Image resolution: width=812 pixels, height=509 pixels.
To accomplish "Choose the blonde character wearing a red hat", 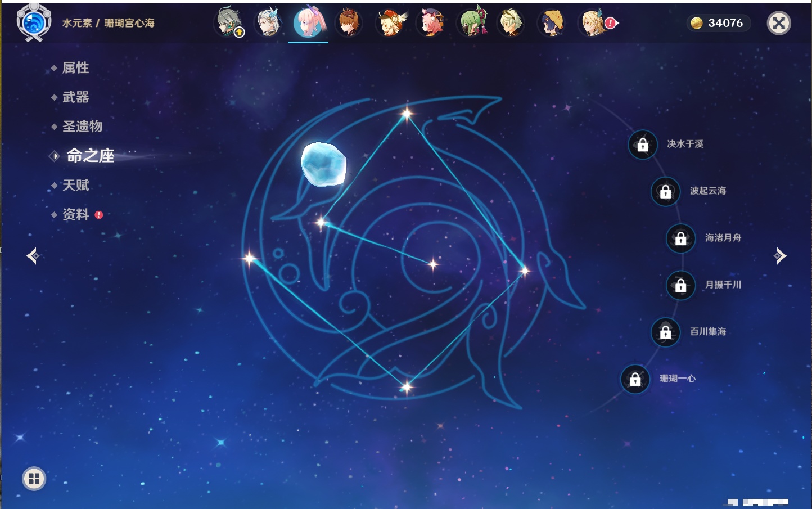I will 389,22.
